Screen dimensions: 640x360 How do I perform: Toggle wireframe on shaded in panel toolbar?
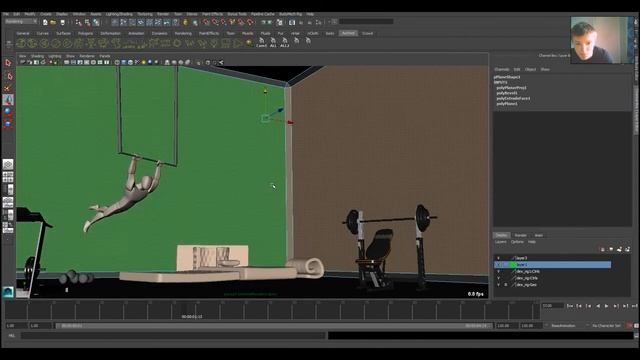(x=130, y=62)
